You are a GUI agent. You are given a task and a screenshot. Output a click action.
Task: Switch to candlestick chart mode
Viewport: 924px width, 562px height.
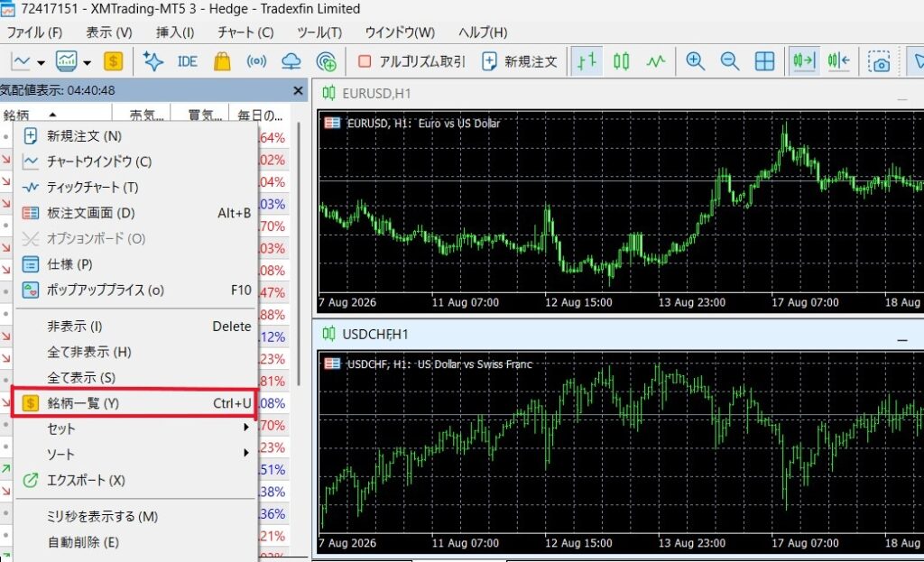(621, 61)
